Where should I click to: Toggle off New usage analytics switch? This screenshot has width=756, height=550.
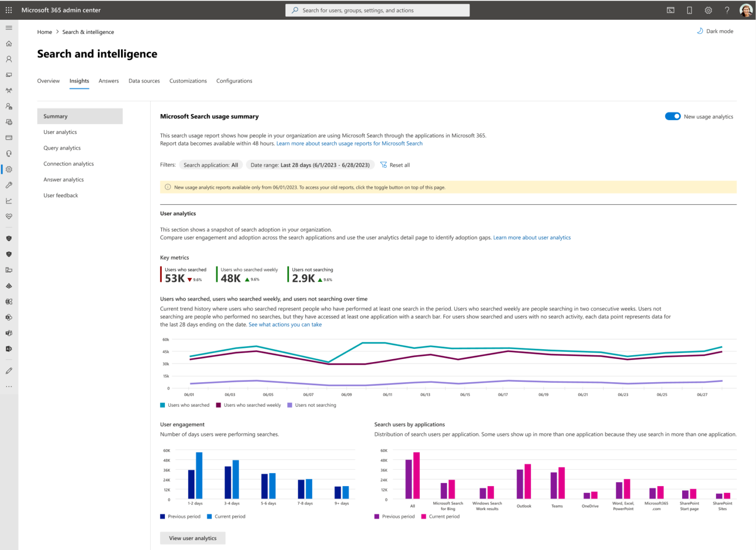(672, 117)
